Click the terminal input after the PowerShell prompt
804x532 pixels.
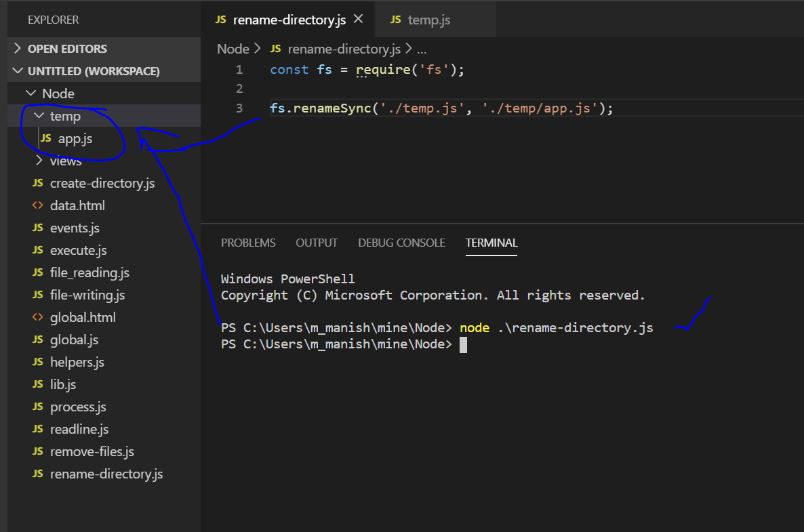click(x=464, y=344)
